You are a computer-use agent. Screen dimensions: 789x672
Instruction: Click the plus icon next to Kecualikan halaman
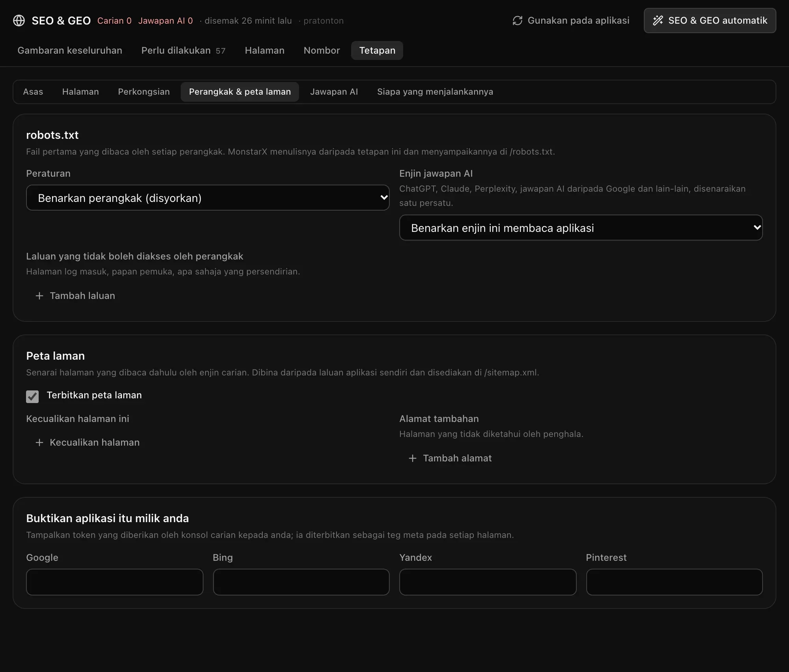tap(39, 442)
